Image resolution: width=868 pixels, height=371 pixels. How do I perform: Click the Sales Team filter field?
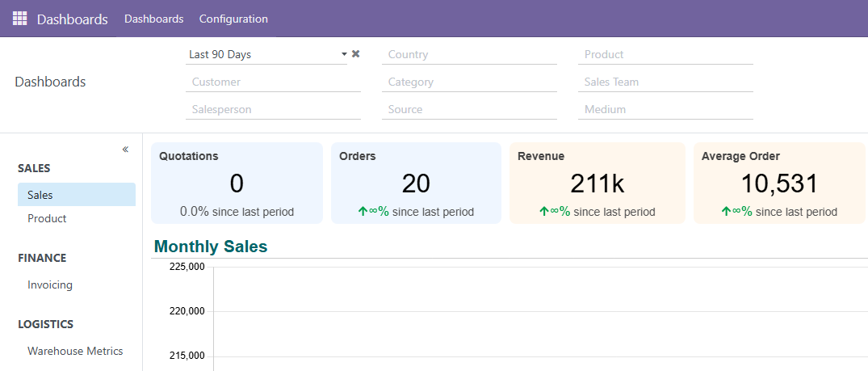[x=665, y=82]
